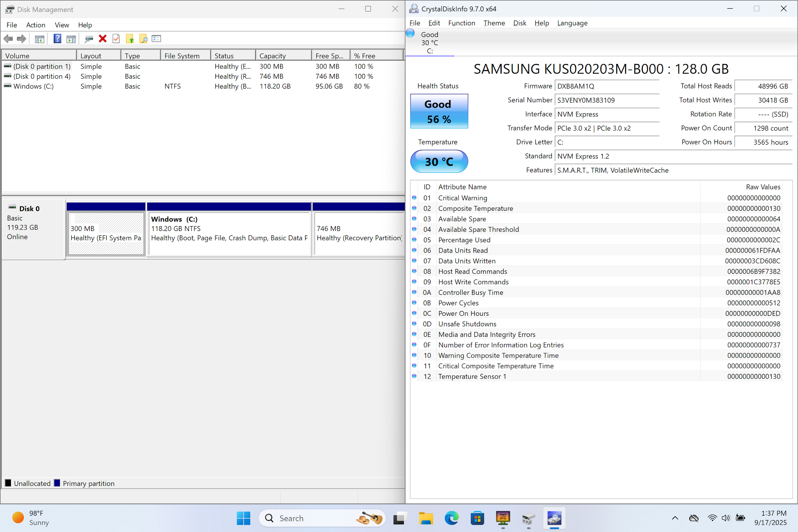This screenshot has height=532, width=798.
Task: Sort by the Capacity column header
Action: click(x=283, y=55)
